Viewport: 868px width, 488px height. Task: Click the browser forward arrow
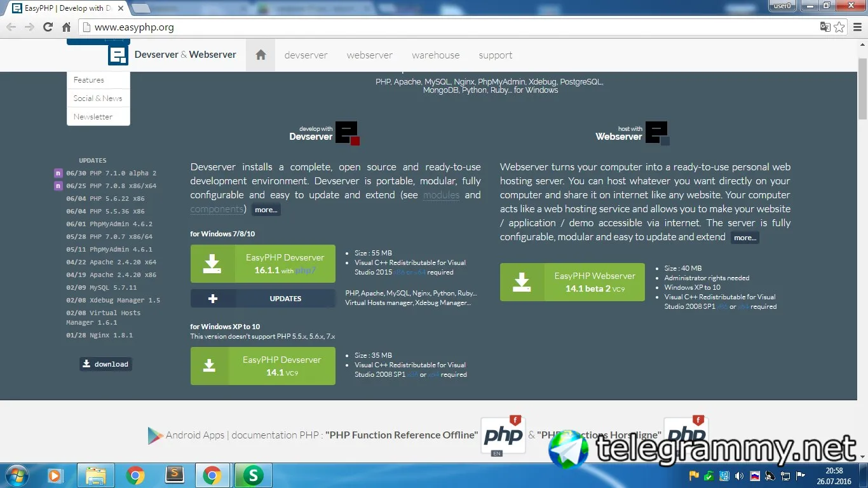29,27
